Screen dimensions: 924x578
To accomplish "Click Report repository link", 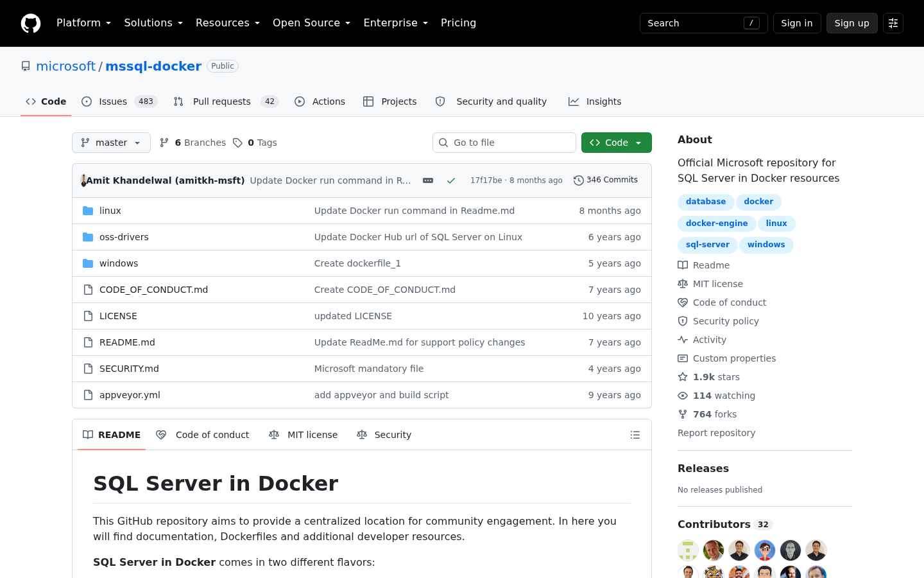I will pyautogui.click(x=716, y=433).
